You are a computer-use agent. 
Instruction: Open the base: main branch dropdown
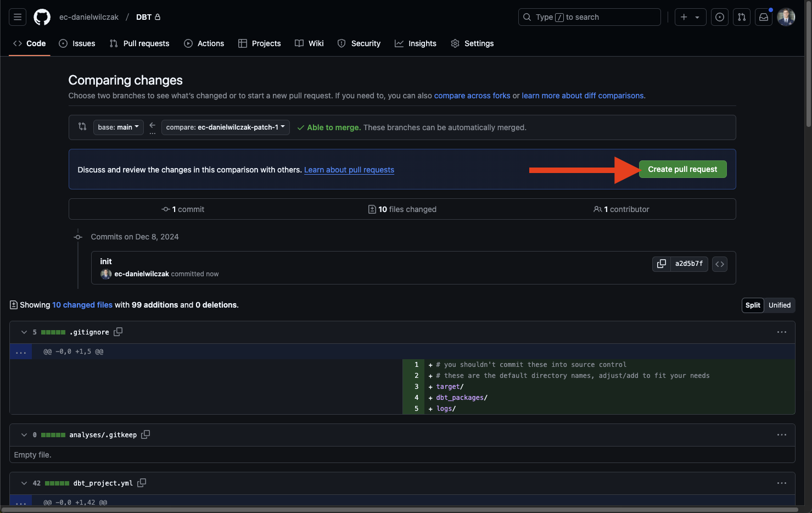pos(119,127)
